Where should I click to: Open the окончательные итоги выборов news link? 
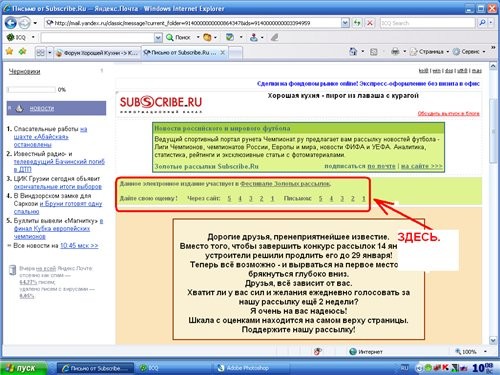58,187
